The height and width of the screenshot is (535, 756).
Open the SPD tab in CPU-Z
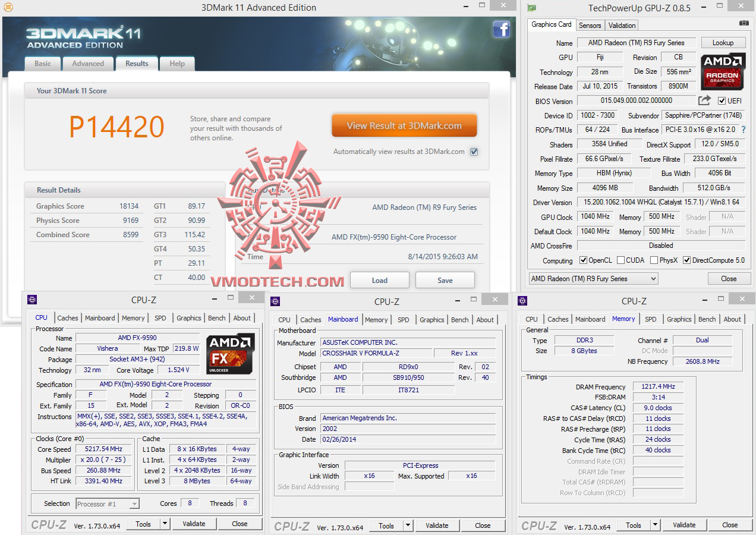(x=160, y=318)
